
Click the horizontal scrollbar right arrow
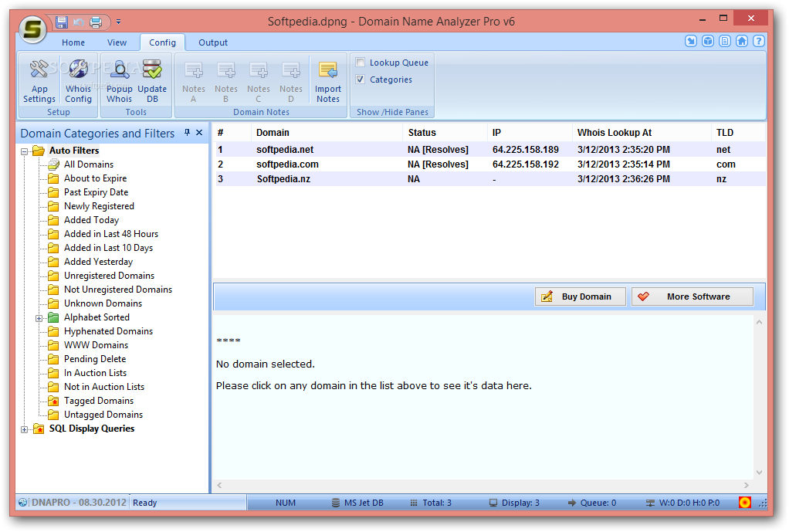[747, 485]
